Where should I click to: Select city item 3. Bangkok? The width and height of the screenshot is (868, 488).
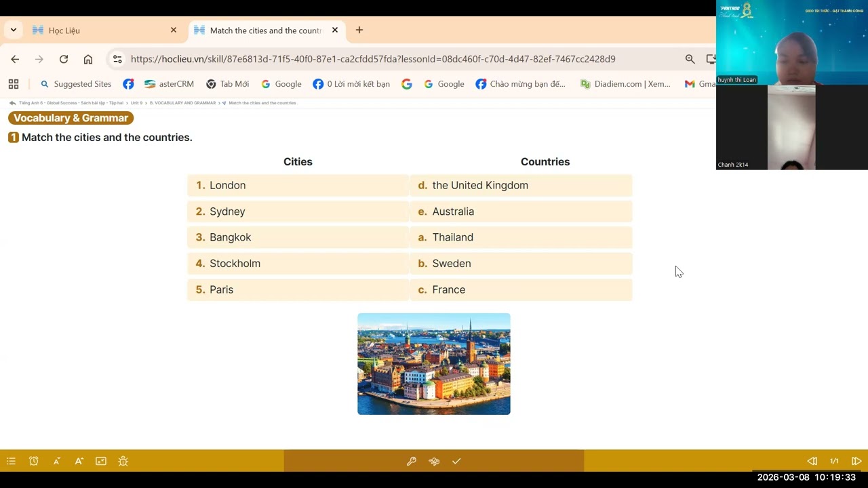point(298,237)
